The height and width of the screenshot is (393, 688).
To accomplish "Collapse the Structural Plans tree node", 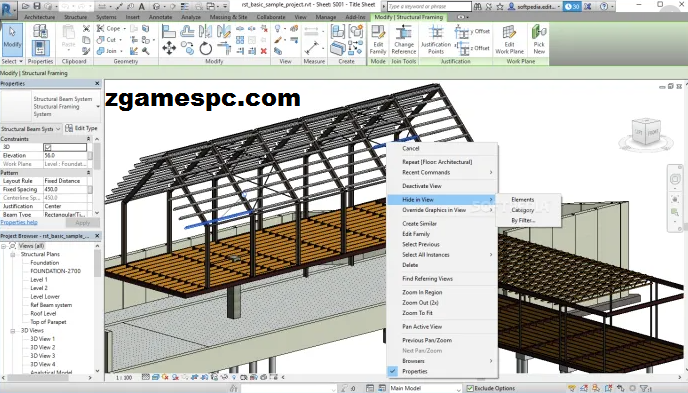I will point(13,254).
